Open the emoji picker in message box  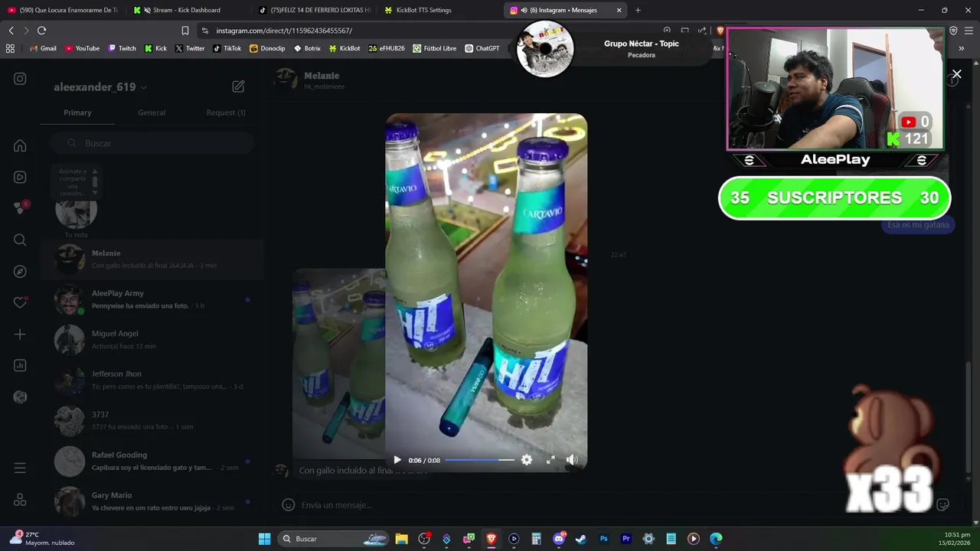click(288, 505)
